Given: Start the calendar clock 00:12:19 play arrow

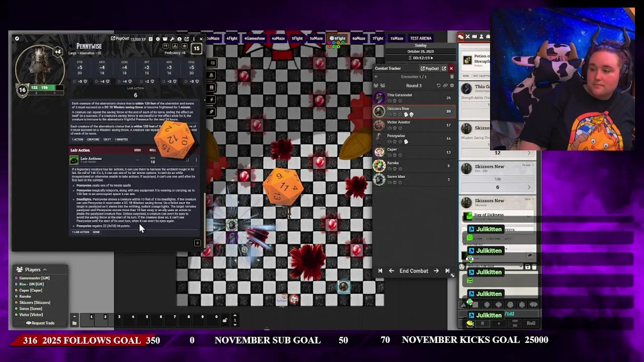Looking at the screenshot, I should coord(433,58).
